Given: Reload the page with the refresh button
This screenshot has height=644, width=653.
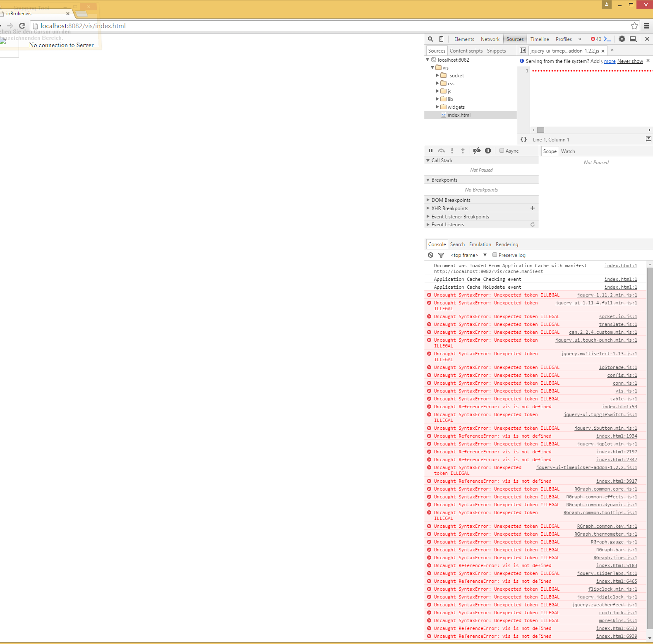Looking at the screenshot, I should pos(22,26).
